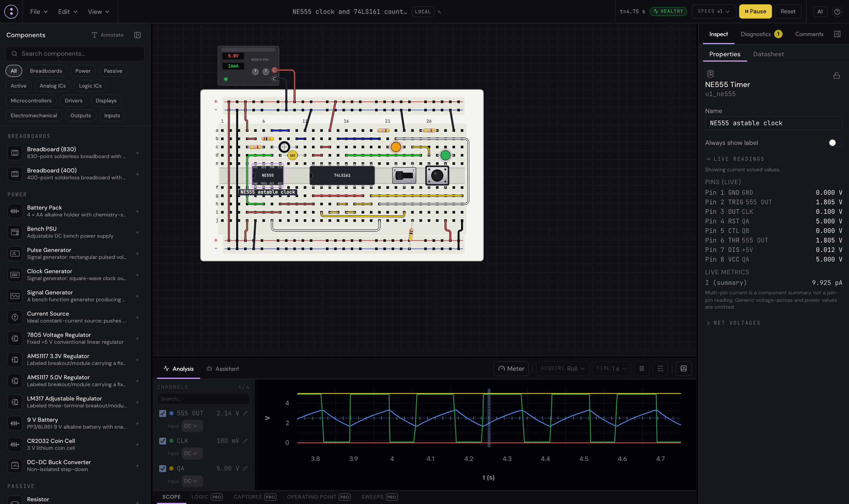Click the AI button
This screenshot has width=849, height=504.
820,11
